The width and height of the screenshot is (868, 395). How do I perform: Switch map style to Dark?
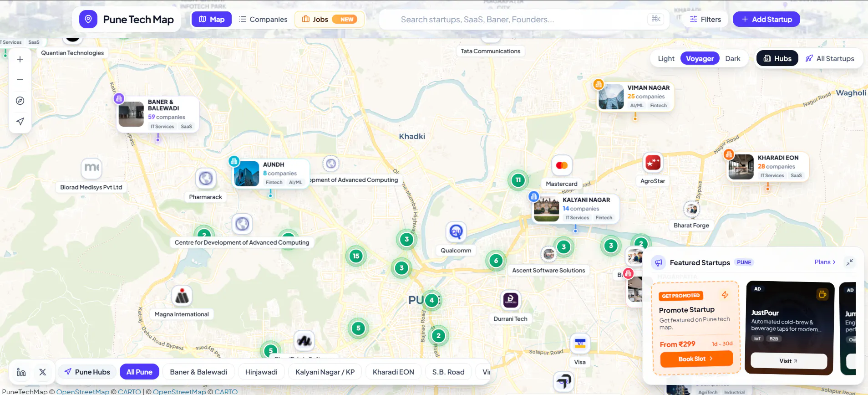(733, 58)
